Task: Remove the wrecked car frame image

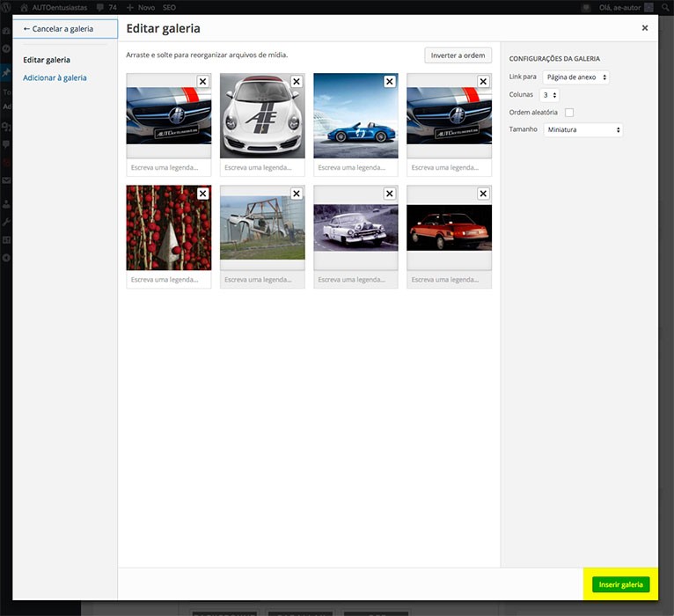Action: (x=296, y=194)
